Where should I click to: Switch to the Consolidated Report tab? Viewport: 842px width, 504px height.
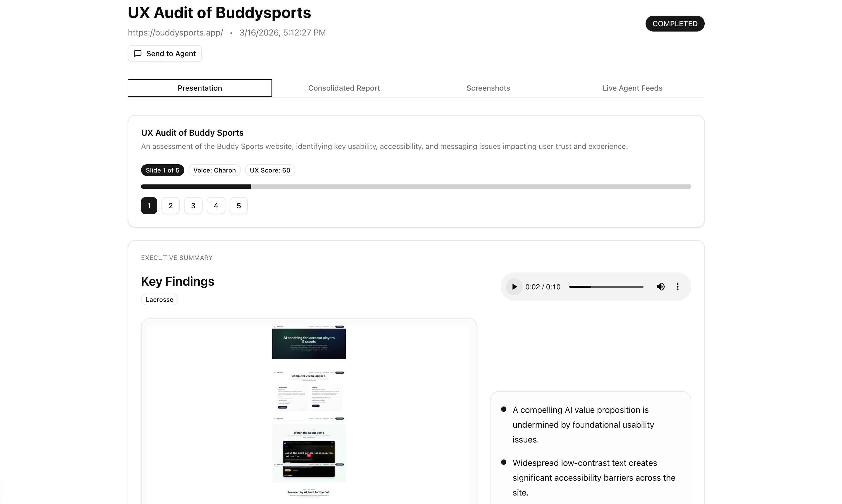coord(344,88)
